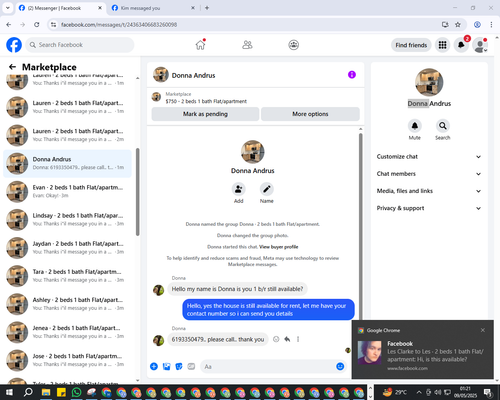The image size is (500, 400).
Task: Switch to the Kim messaged you tab
Action: pos(153,8)
